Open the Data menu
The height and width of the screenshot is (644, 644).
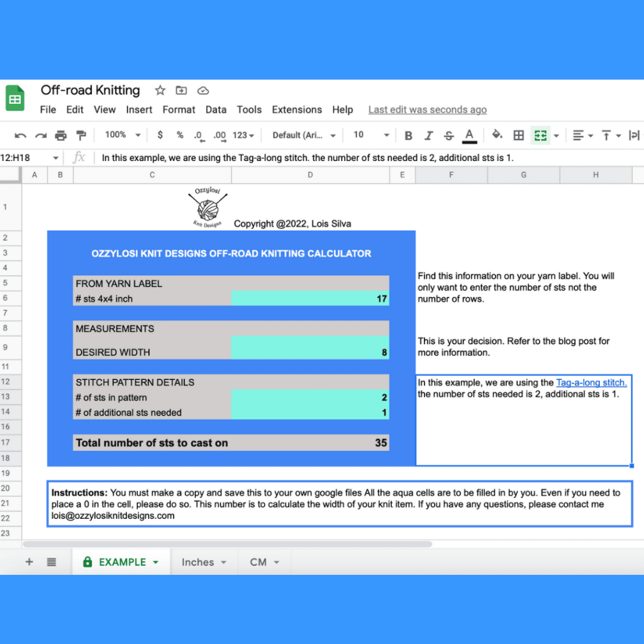coord(216,109)
